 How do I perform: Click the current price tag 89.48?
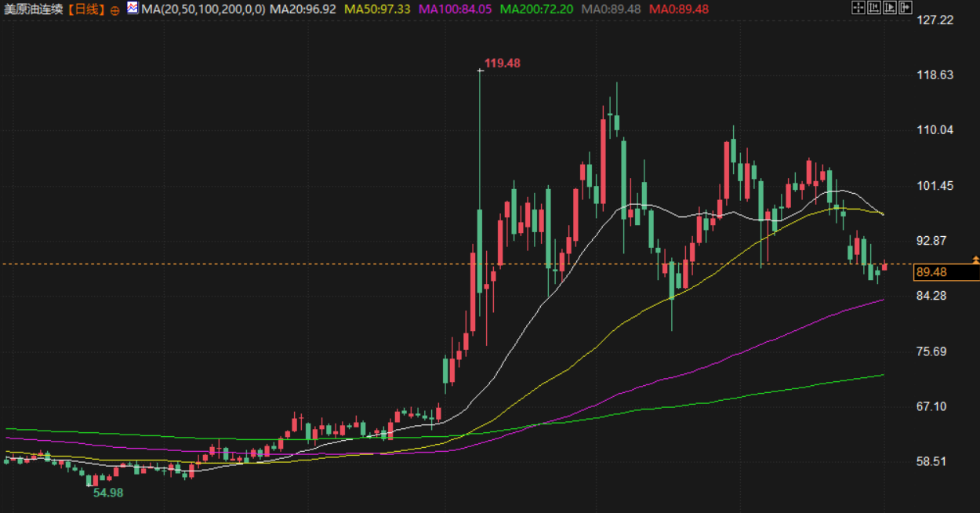(x=931, y=272)
